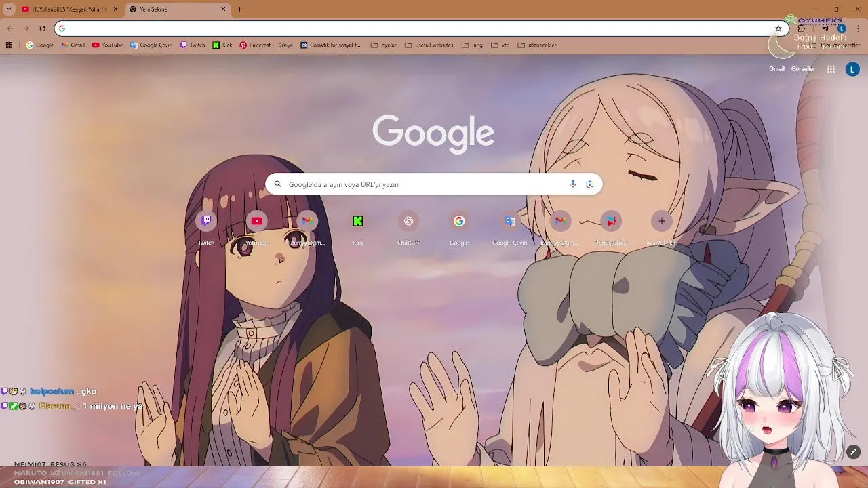Image resolution: width=868 pixels, height=488 pixels.
Task: Go back with the back arrow
Action: click(9, 28)
